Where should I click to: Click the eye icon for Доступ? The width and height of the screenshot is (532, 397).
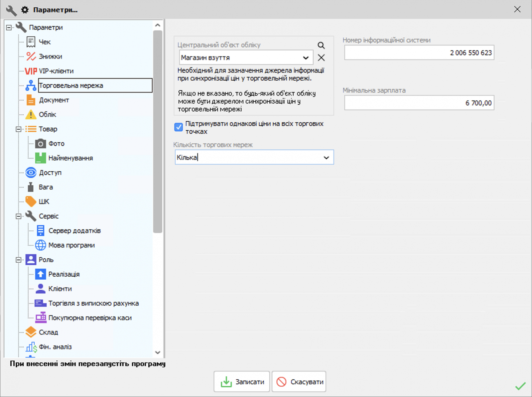tap(31, 173)
